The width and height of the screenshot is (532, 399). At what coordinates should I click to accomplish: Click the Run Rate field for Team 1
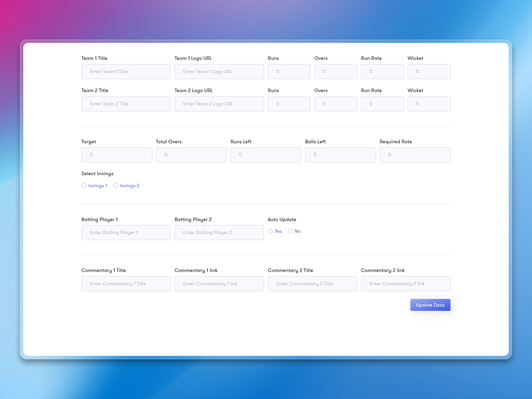click(x=382, y=71)
